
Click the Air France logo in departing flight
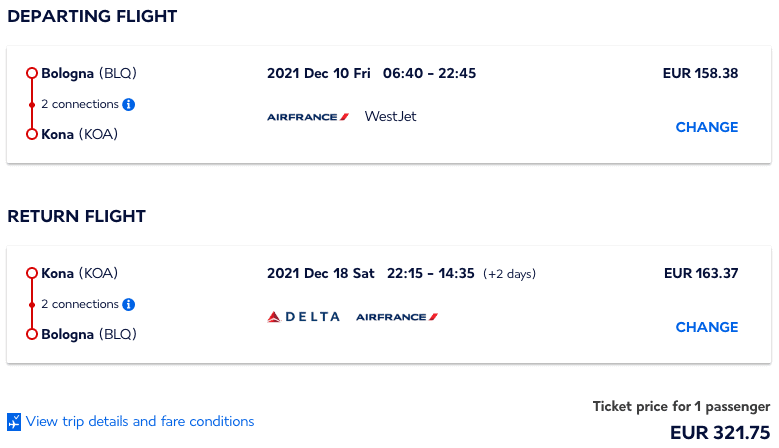tap(308, 117)
